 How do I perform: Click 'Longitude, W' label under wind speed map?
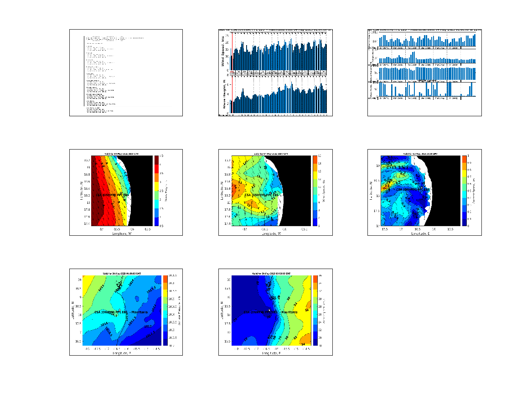pos(271,233)
